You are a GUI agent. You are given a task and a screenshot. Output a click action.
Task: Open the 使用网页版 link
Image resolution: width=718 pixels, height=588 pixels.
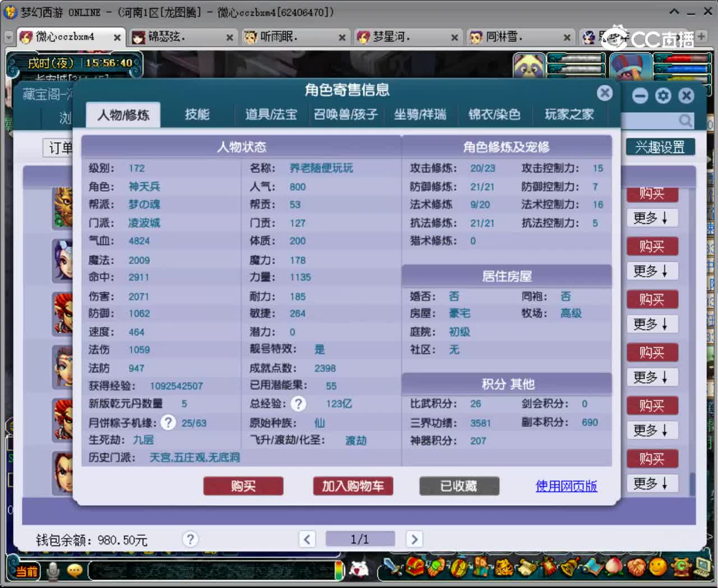click(x=567, y=486)
